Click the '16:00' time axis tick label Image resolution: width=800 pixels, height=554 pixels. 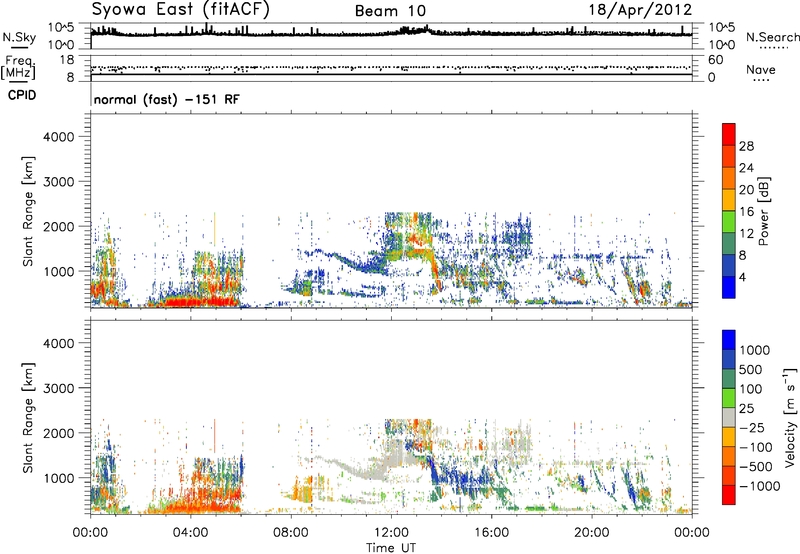pyautogui.click(x=491, y=532)
